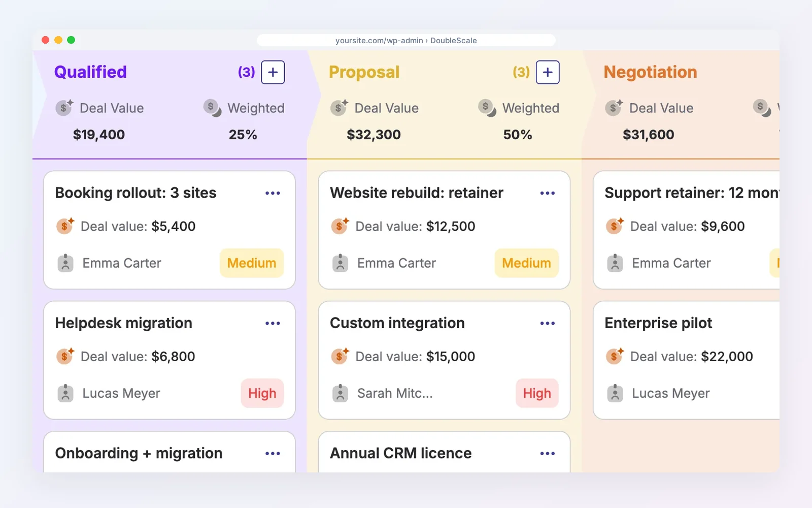Click deal value icon on Enterprise pilot card
812x508 pixels.
tap(615, 356)
